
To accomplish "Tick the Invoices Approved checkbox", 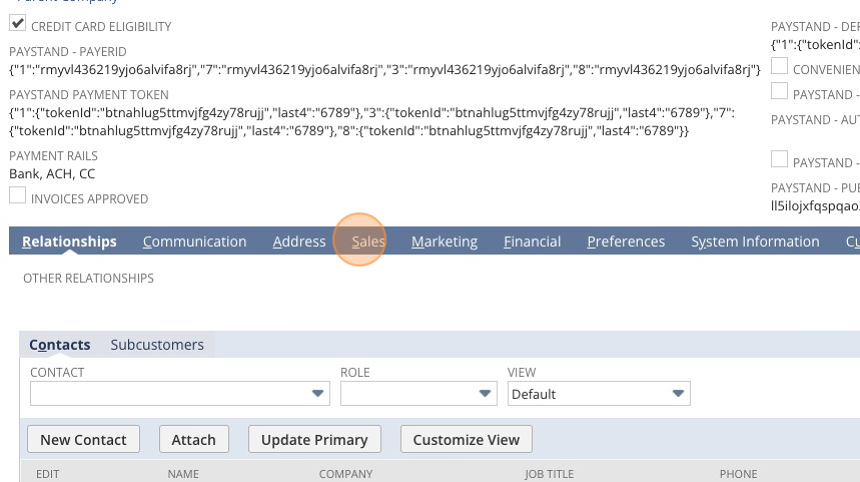I will pos(18,195).
